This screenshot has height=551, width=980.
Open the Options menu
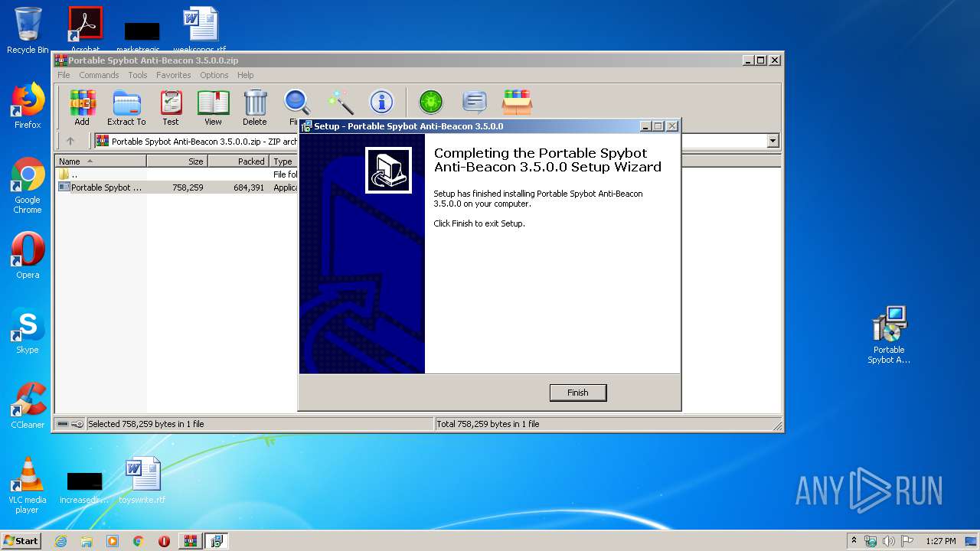(x=214, y=75)
